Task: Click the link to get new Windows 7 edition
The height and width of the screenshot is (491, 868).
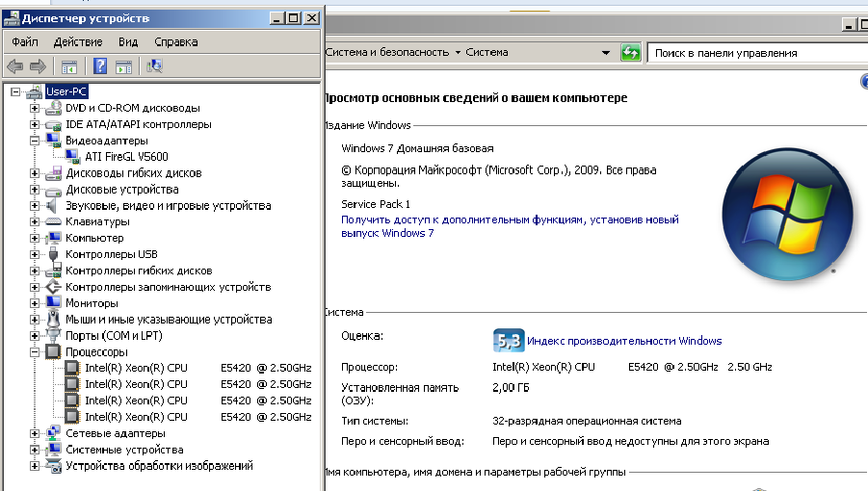Action: 510,226
